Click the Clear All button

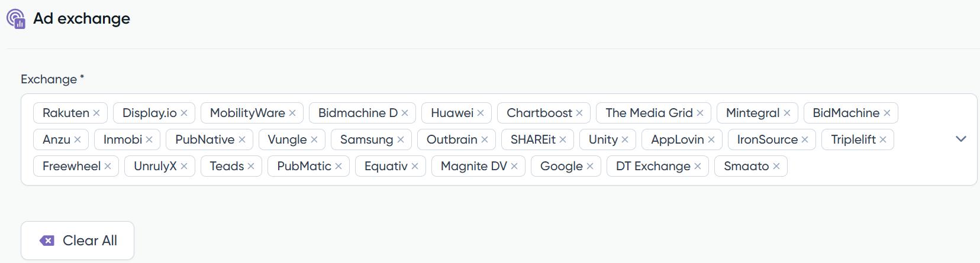click(x=78, y=241)
